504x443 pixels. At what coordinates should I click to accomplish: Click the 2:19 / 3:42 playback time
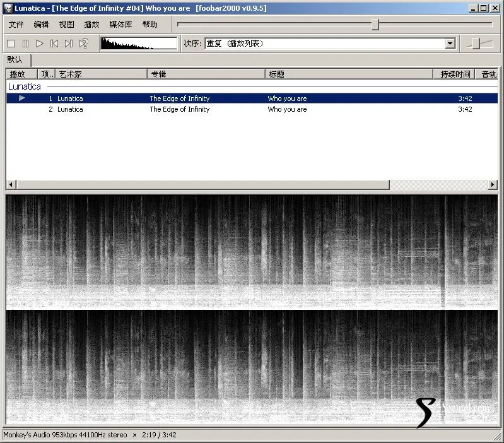click(159, 435)
